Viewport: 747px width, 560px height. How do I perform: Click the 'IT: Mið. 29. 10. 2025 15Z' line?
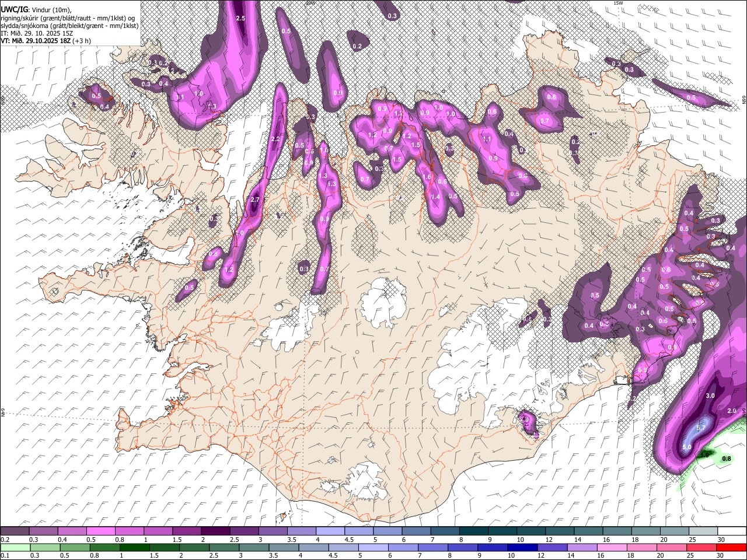tap(37, 33)
